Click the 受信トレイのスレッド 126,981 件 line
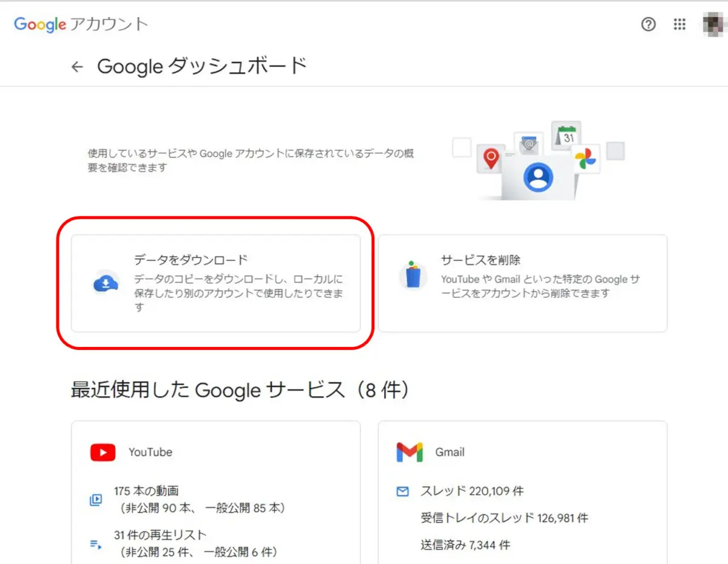Screen dimensions: 728x564 (x=504, y=519)
